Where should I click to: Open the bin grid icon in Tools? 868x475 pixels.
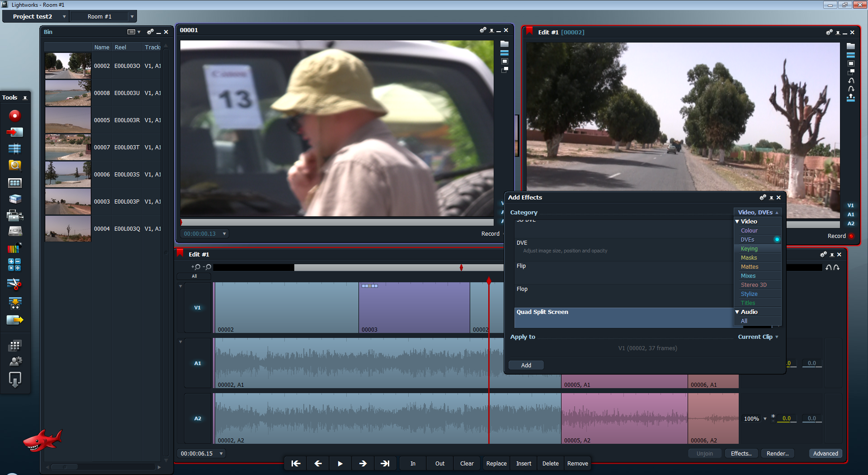[x=15, y=183]
